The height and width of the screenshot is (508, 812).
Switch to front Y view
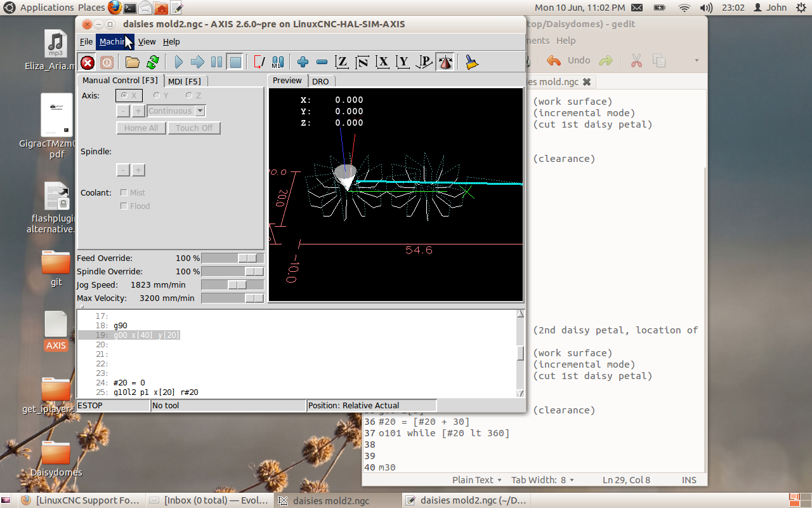coord(403,62)
